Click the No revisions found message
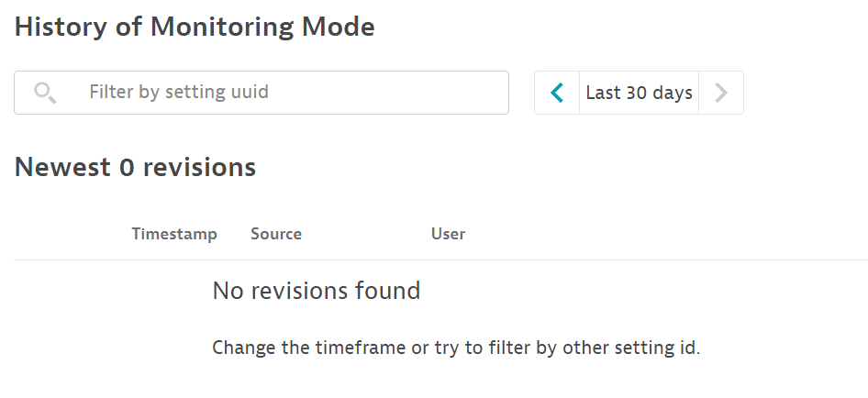Screen dimensions: 868x398 pyautogui.click(x=317, y=292)
